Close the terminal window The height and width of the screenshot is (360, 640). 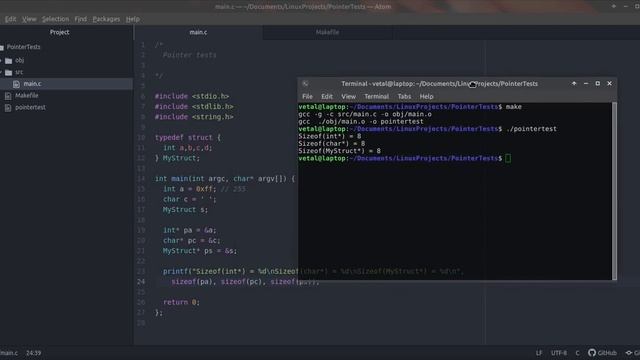click(x=609, y=84)
